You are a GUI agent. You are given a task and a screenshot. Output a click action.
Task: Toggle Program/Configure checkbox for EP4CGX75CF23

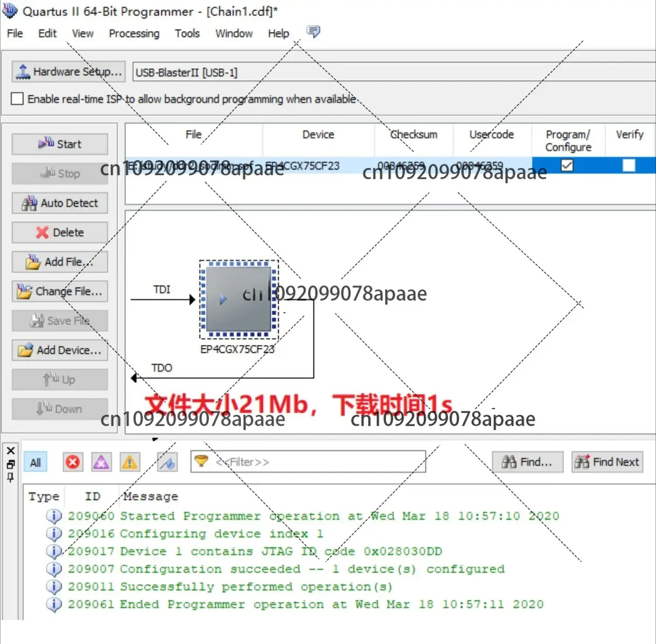tap(567, 165)
